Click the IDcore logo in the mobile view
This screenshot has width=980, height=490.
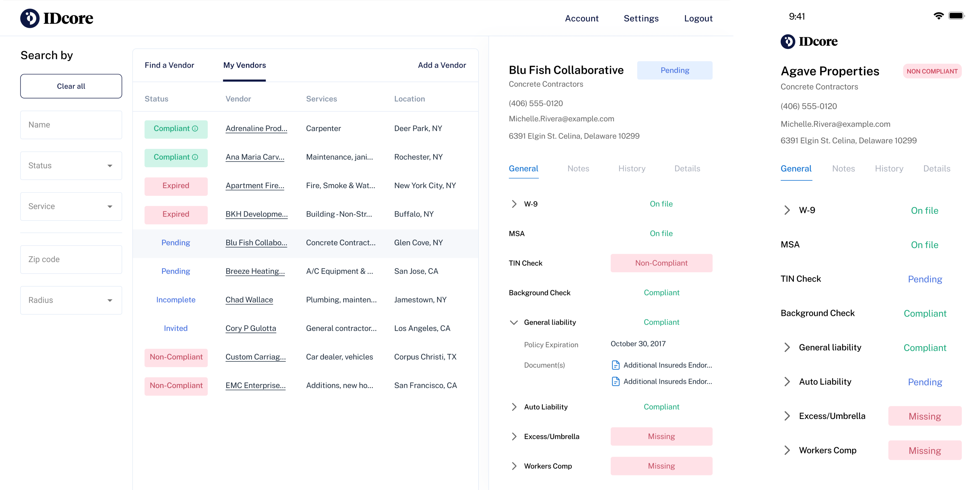pos(809,42)
